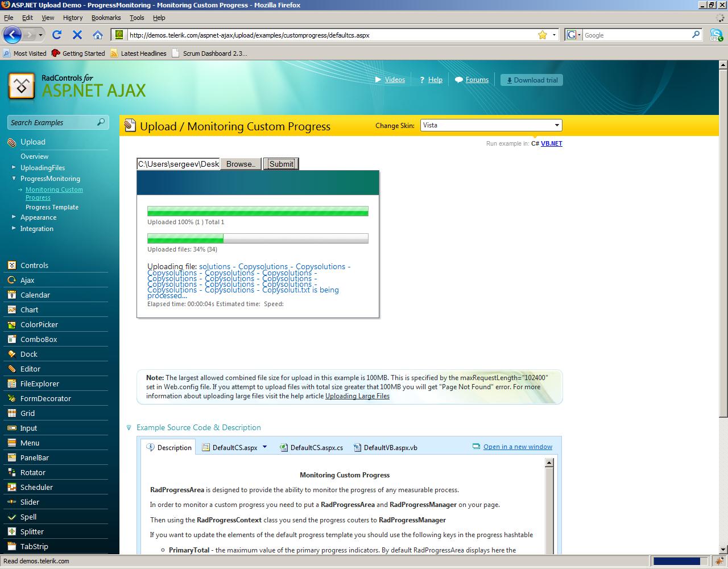
Task: Open Most Visited bookmarks toolbar item
Action: [x=24, y=53]
